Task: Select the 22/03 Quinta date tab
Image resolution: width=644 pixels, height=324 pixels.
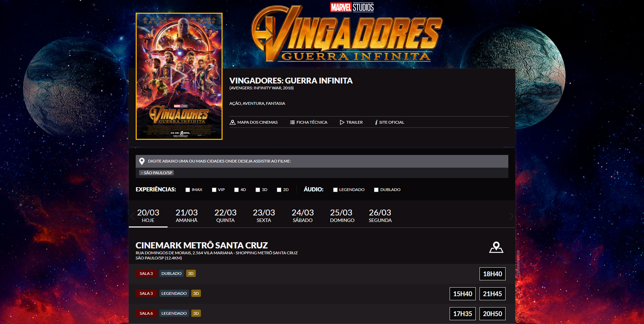Action: click(x=225, y=216)
